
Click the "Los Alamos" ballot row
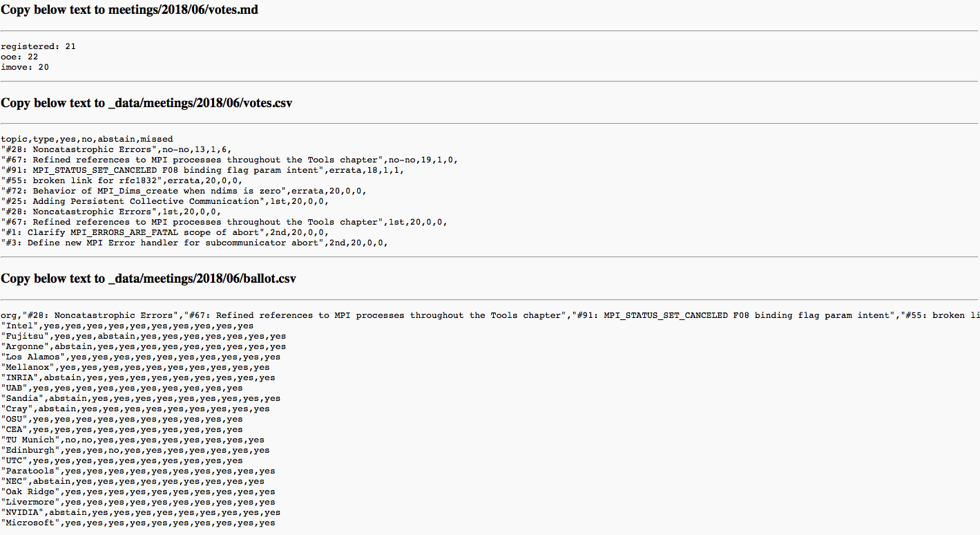(141, 357)
